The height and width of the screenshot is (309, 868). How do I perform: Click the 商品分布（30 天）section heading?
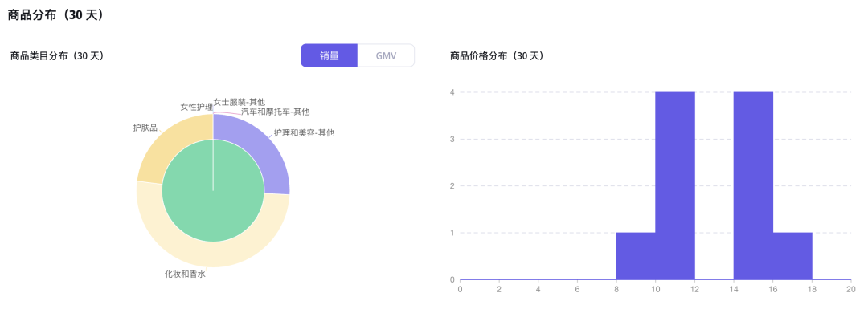56,15
